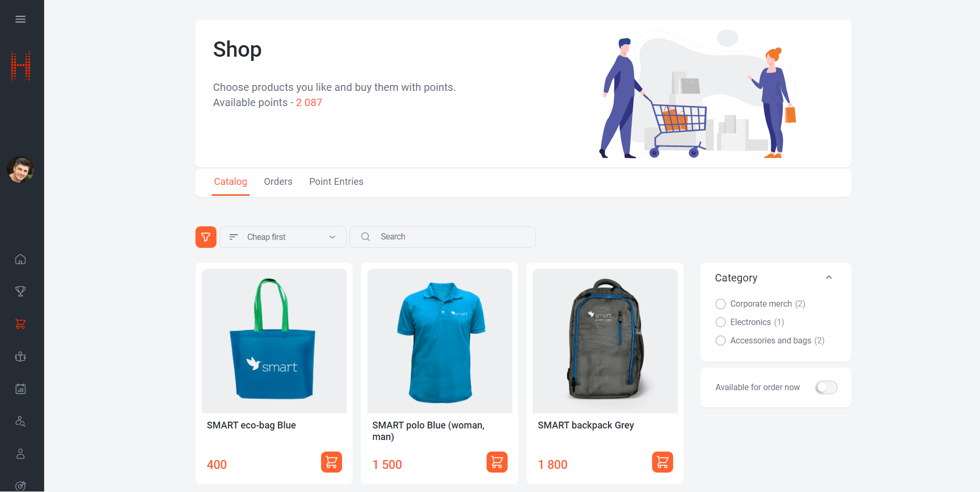Toggle Available for order now switch
The image size is (980, 492).
[826, 388]
